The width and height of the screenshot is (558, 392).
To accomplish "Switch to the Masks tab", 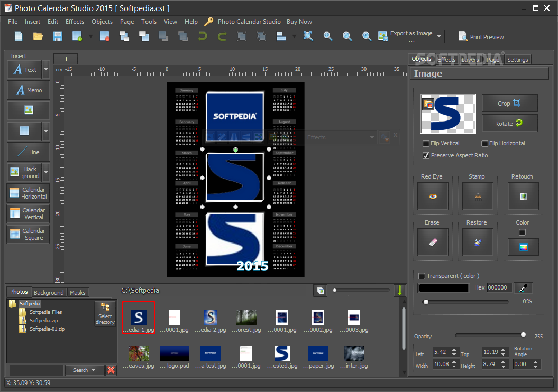I will tap(78, 293).
